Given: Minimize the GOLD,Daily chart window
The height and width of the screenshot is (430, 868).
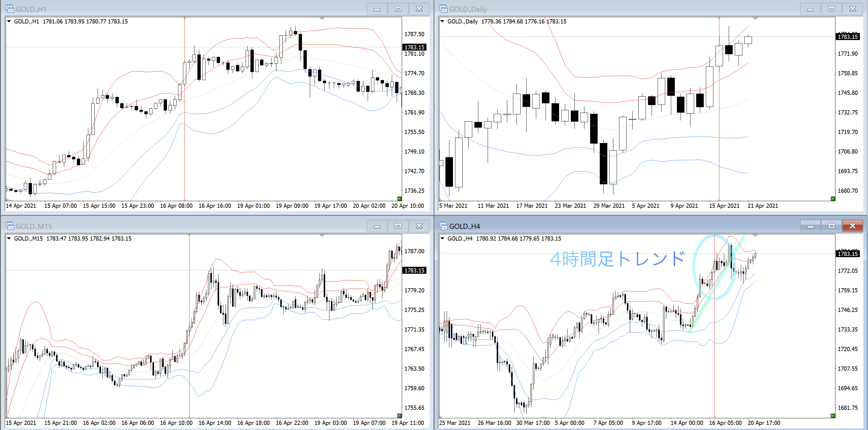Looking at the screenshot, I should click(810, 9).
